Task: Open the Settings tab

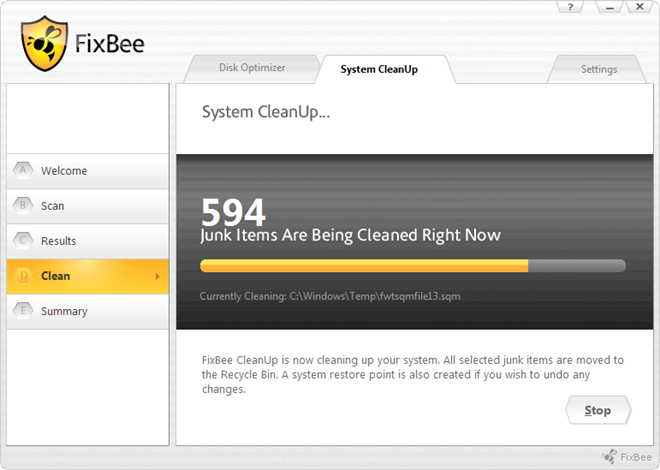Action: (x=599, y=69)
